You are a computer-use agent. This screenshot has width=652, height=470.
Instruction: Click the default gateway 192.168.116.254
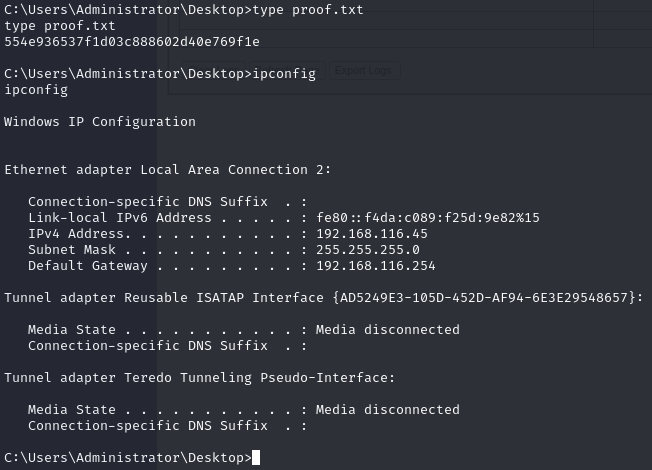coord(375,266)
